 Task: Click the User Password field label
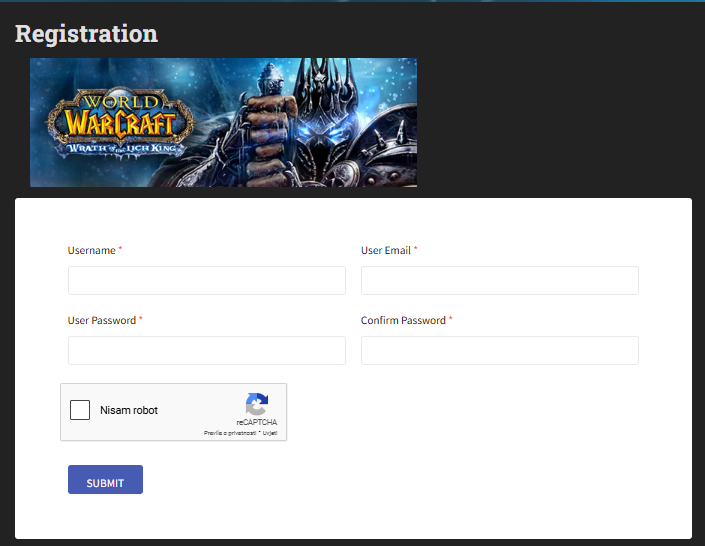point(102,321)
